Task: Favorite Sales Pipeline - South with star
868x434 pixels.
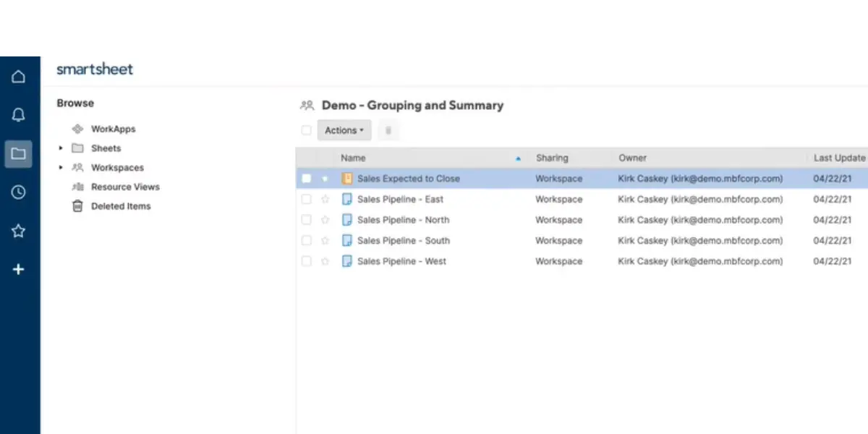Action: pos(325,241)
